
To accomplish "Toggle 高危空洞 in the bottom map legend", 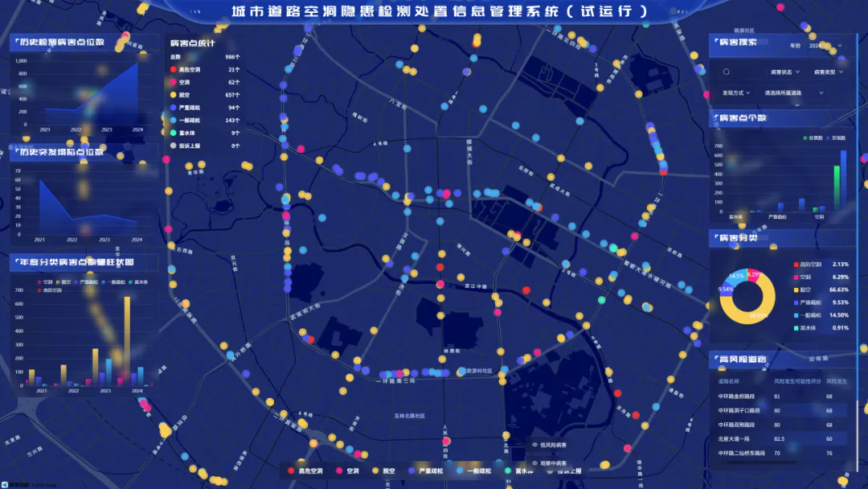I will [x=305, y=471].
